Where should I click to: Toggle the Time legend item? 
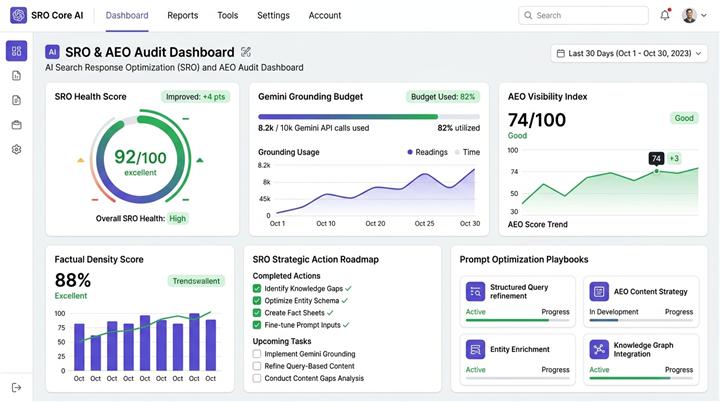click(467, 152)
